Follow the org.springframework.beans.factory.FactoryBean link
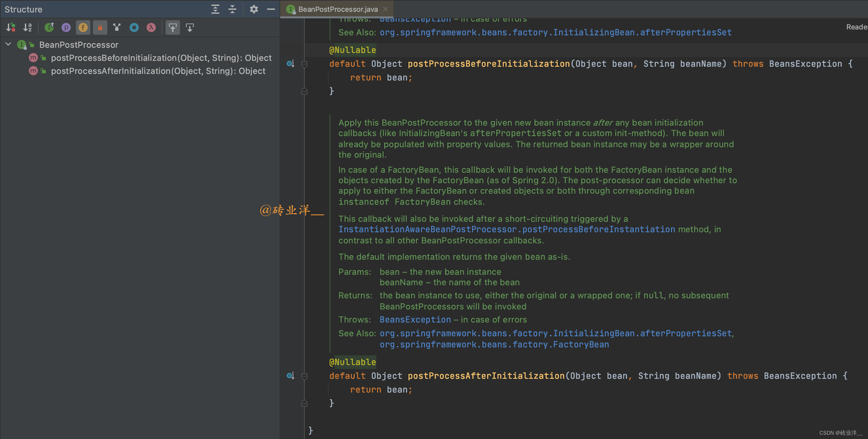Image resolution: width=868 pixels, height=439 pixels. (494, 344)
